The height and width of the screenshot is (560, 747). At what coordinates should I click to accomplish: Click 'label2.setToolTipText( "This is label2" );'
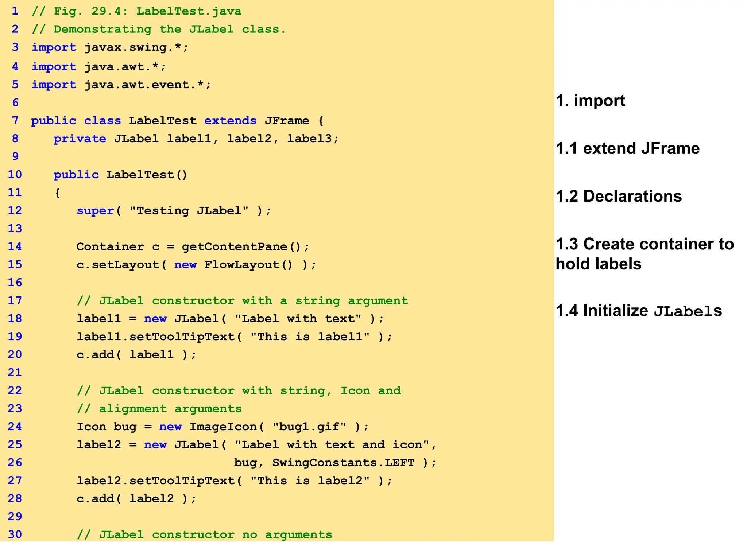click(x=234, y=481)
